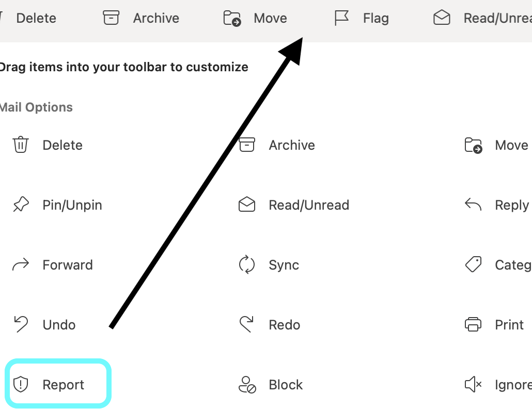Select Move in the top toolbar

[x=255, y=18]
